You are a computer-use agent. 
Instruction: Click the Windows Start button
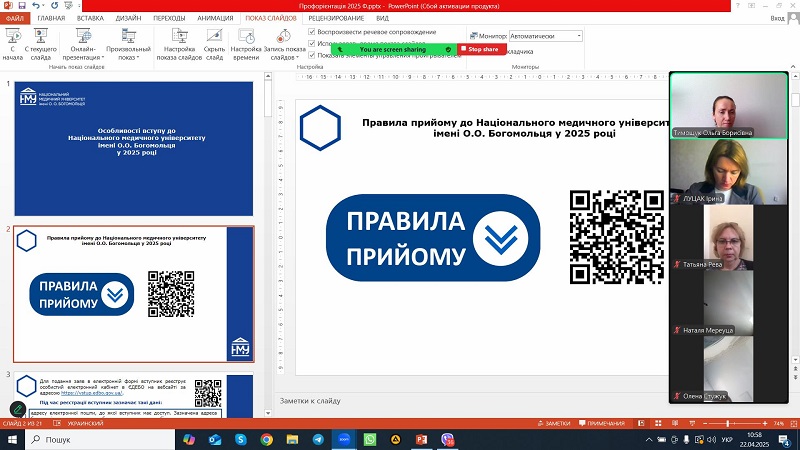(12, 439)
